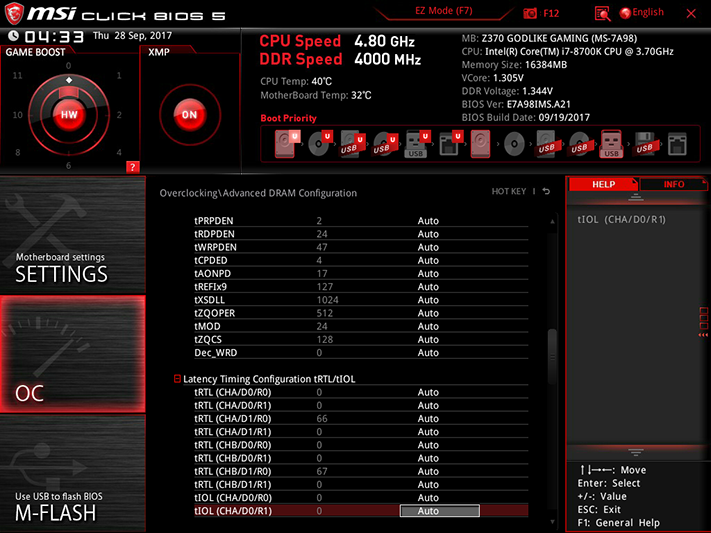Select the USB floppy boot device icon
The width and height of the screenshot is (711, 533).
[x=645, y=144]
